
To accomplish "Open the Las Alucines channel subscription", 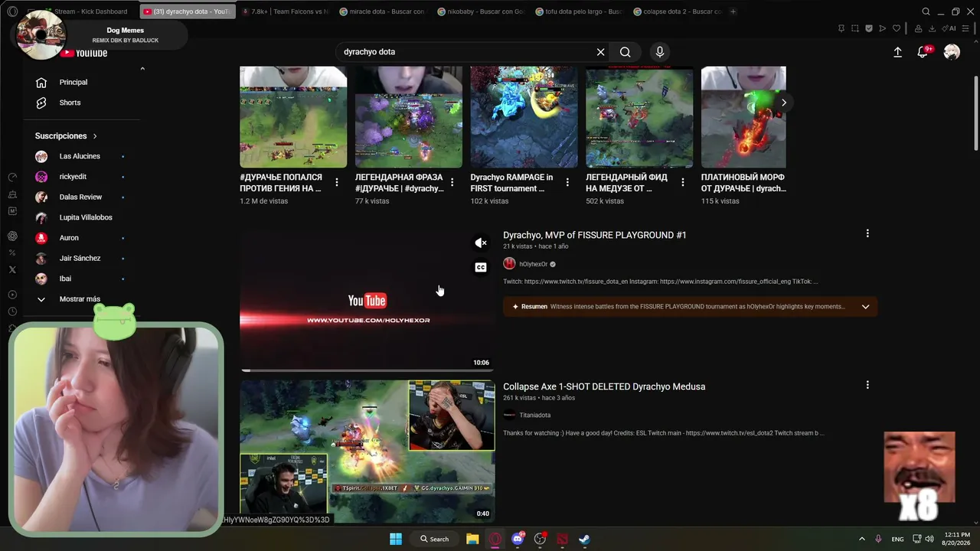I will [x=80, y=156].
